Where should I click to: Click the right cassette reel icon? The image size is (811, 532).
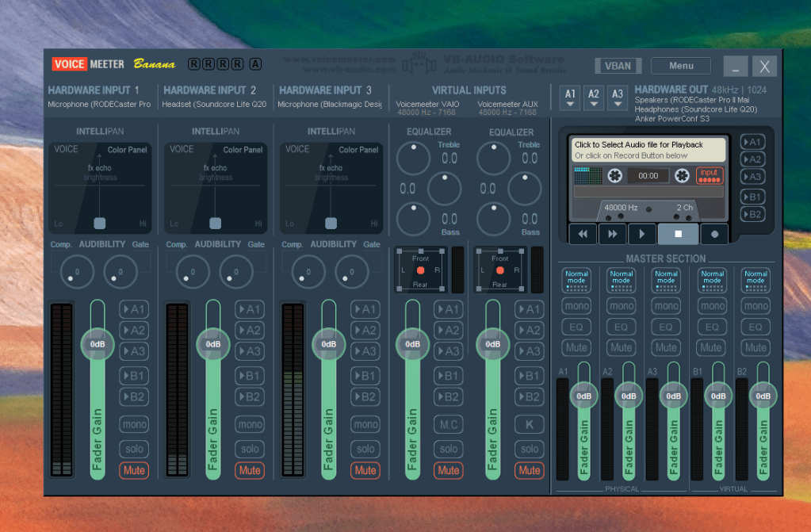682,175
